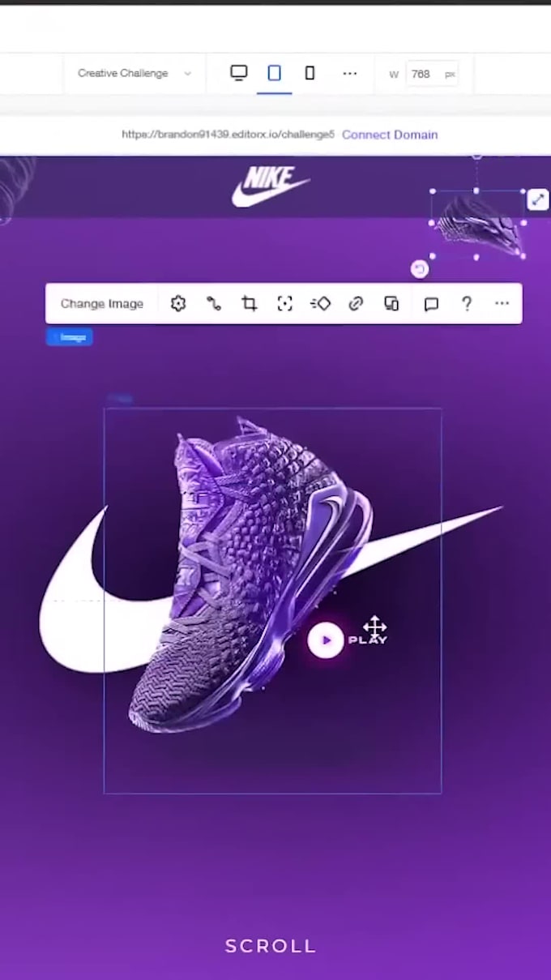Click the Nike logo in header

[x=271, y=186]
